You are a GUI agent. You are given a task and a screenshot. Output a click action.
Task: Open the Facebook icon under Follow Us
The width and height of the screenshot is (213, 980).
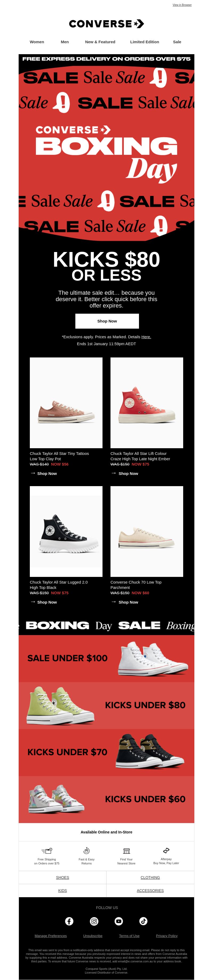[69, 921]
